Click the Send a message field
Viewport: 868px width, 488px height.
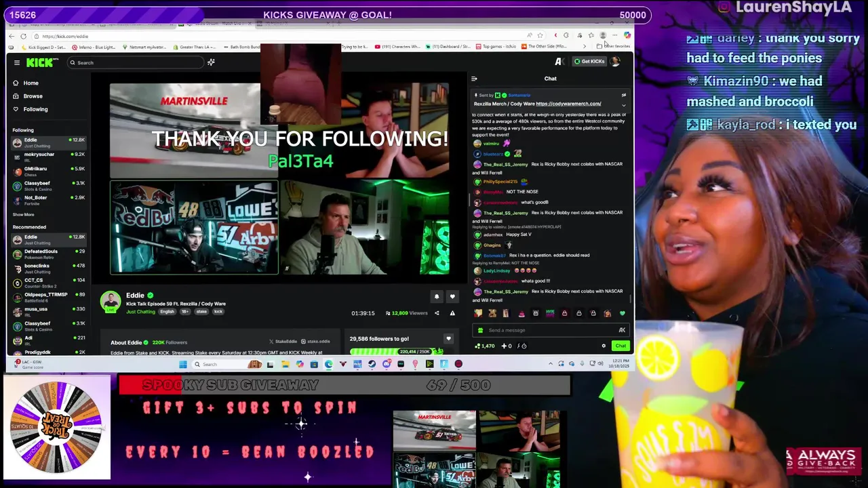(x=549, y=330)
